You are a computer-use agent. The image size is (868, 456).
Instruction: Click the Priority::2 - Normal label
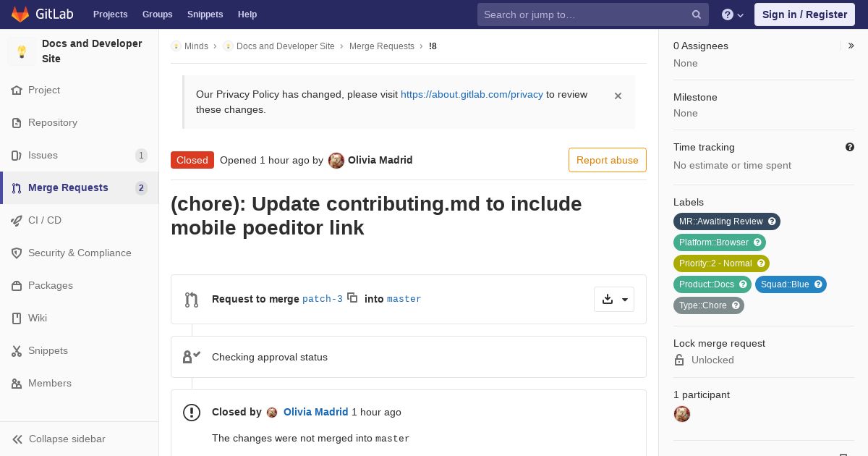point(721,263)
